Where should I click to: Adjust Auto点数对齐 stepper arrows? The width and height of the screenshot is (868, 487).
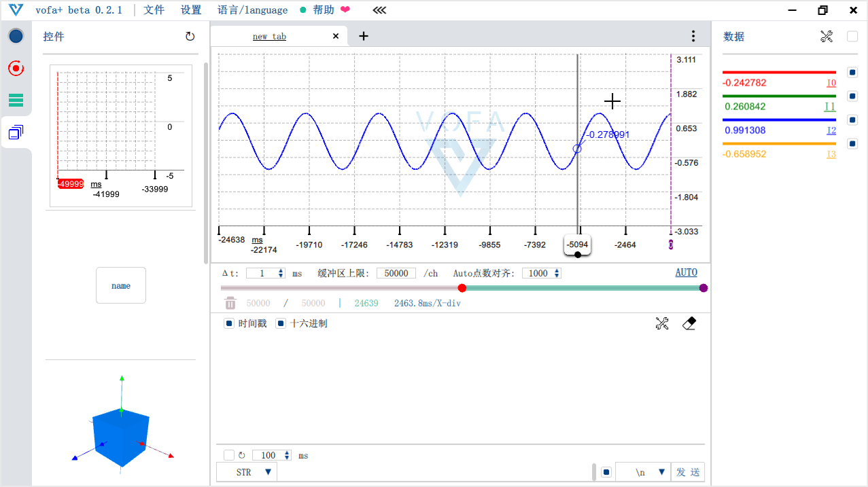point(557,273)
